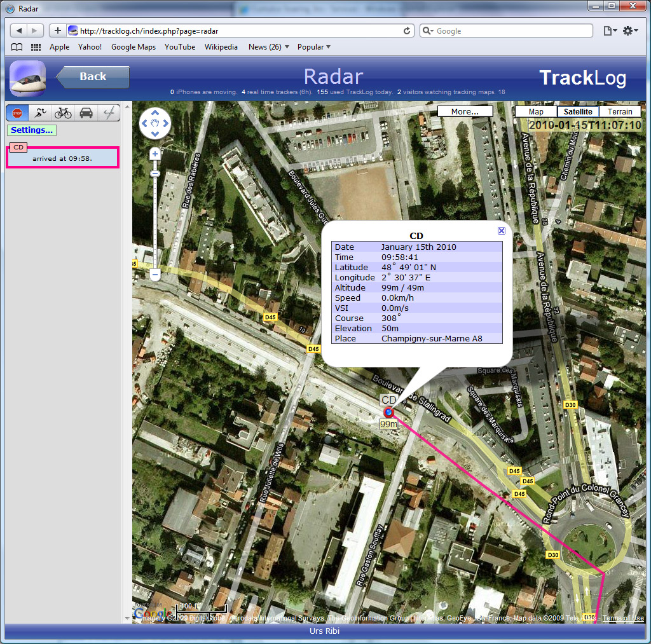This screenshot has height=644, width=651.
Task: Click the January 15th 2010 date value
Action: tap(418, 247)
